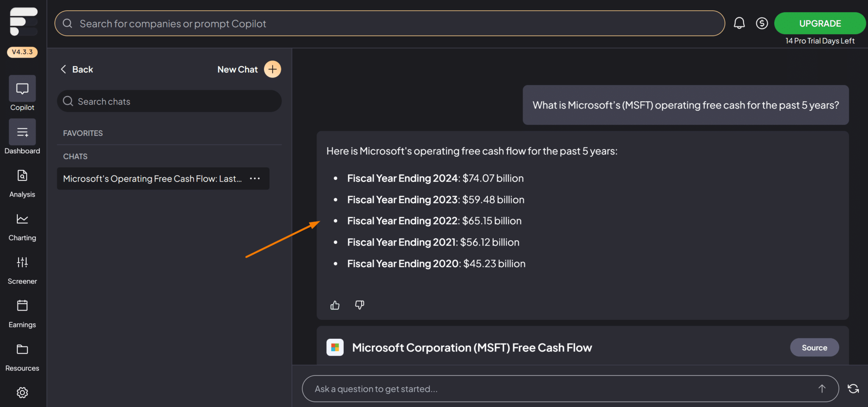
Task: Give the answer a thumbs up
Action: 334,305
